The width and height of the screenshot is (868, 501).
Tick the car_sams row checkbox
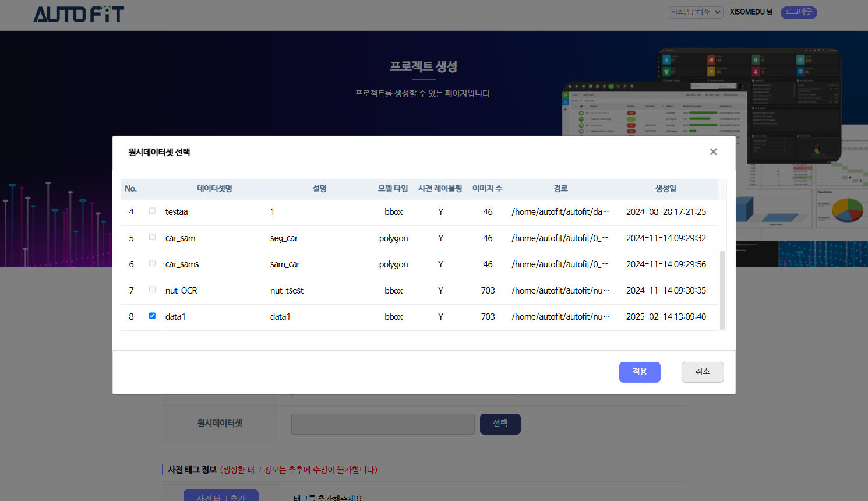(x=152, y=263)
